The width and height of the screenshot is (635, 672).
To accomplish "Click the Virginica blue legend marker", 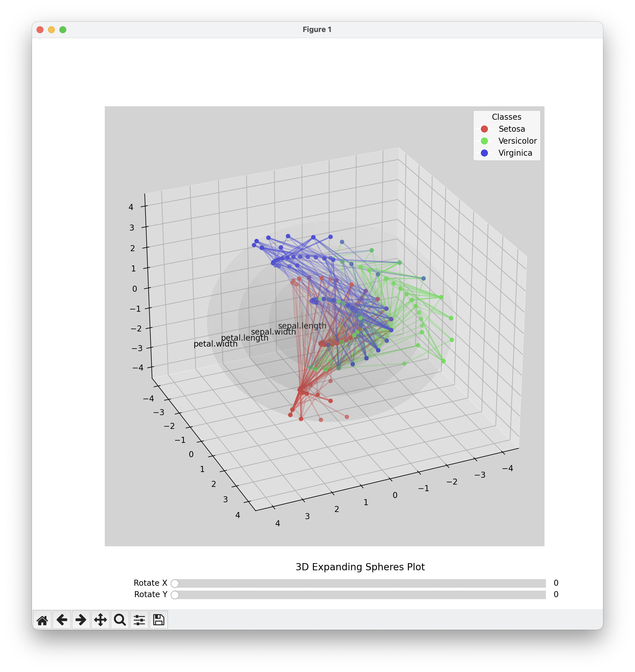I will coord(484,153).
